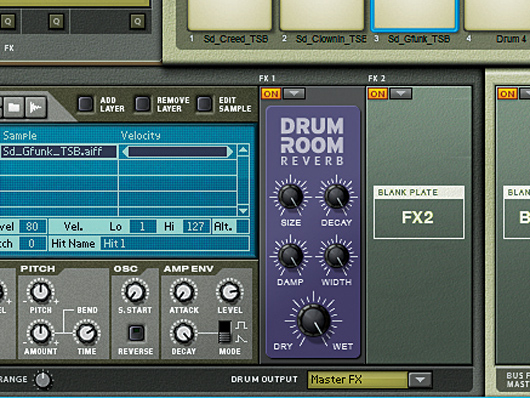The image size is (530, 398).
Task: Click the Amp Env Level knob
Action: click(x=230, y=292)
